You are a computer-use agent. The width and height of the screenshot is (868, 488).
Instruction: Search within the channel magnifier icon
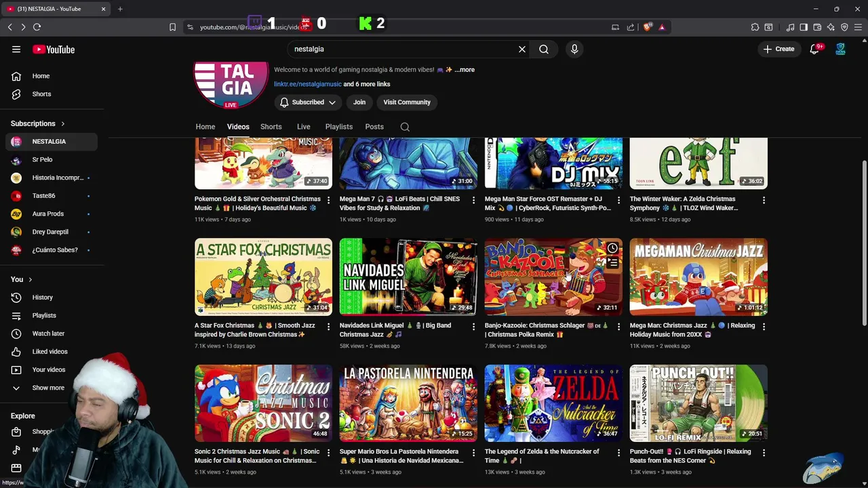pyautogui.click(x=405, y=127)
